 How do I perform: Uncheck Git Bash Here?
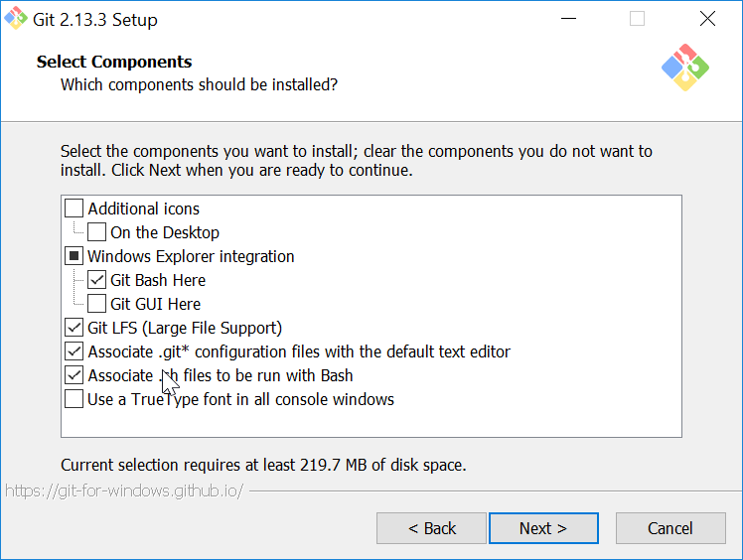coord(96,280)
